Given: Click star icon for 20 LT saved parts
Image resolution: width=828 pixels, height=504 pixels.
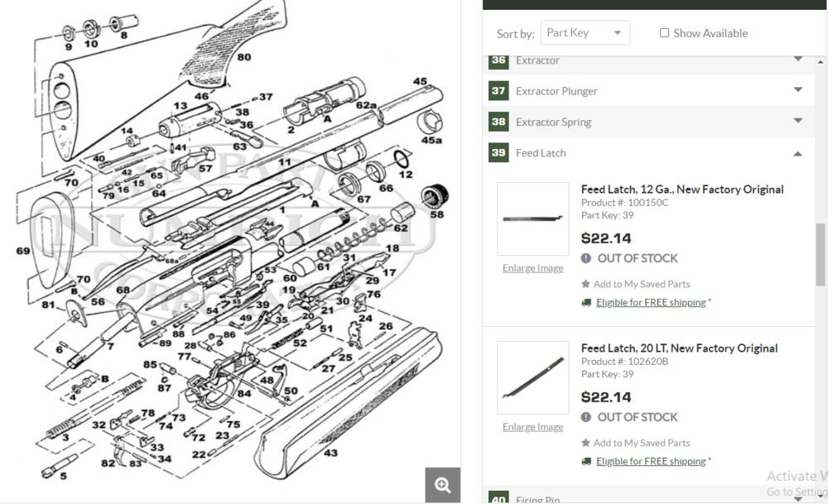Looking at the screenshot, I should (586, 443).
